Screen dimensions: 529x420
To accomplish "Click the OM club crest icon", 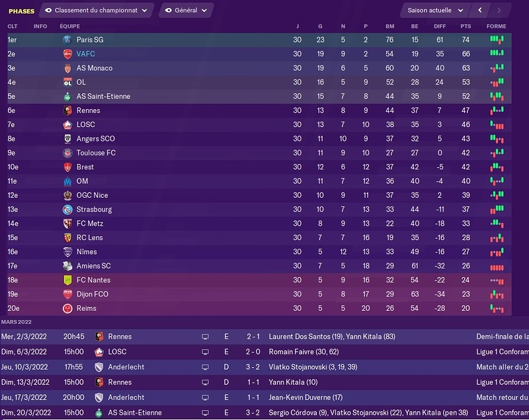I will coord(67,181).
